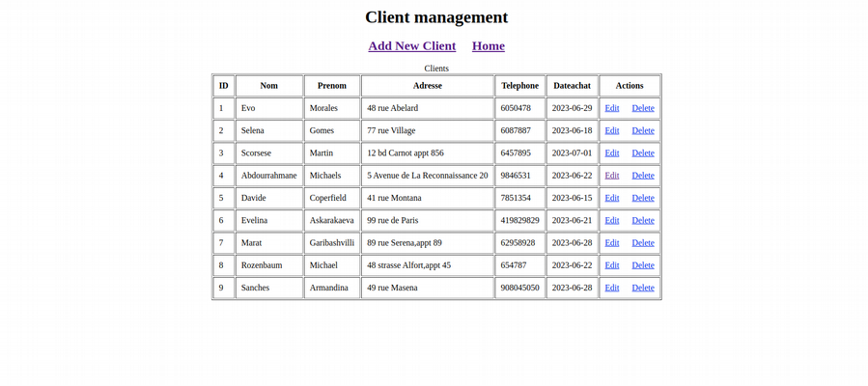Click telephone number 419829829
The image size is (868, 386).
coord(519,220)
